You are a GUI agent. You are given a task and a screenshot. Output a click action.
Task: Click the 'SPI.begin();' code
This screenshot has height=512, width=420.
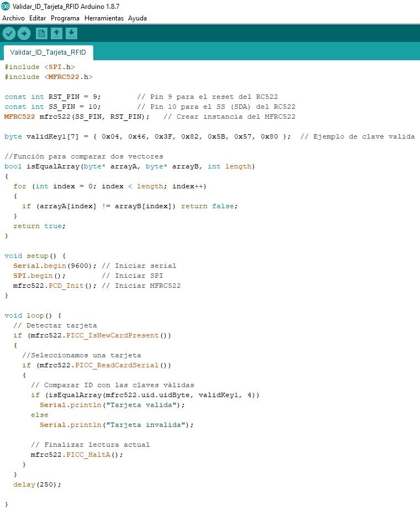[x=40, y=276]
